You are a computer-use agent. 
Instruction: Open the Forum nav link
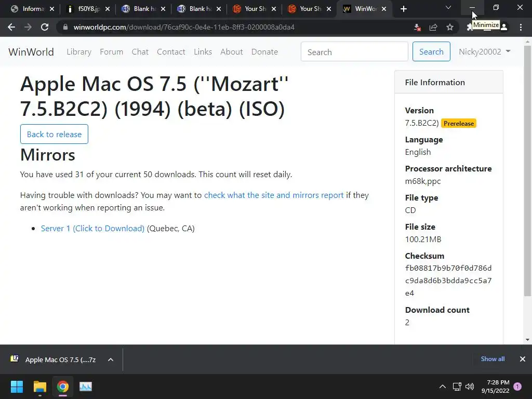(111, 52)
